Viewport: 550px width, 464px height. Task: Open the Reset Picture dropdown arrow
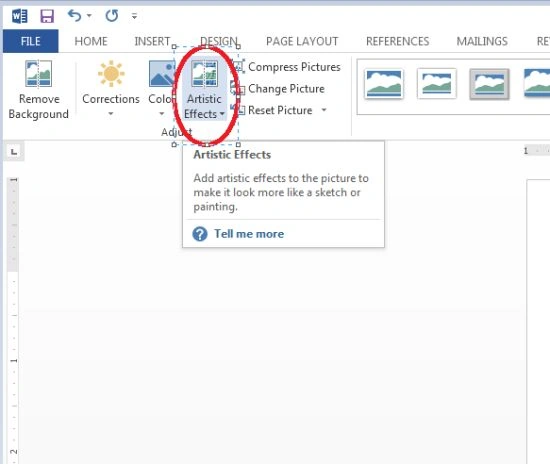point(324,110)
